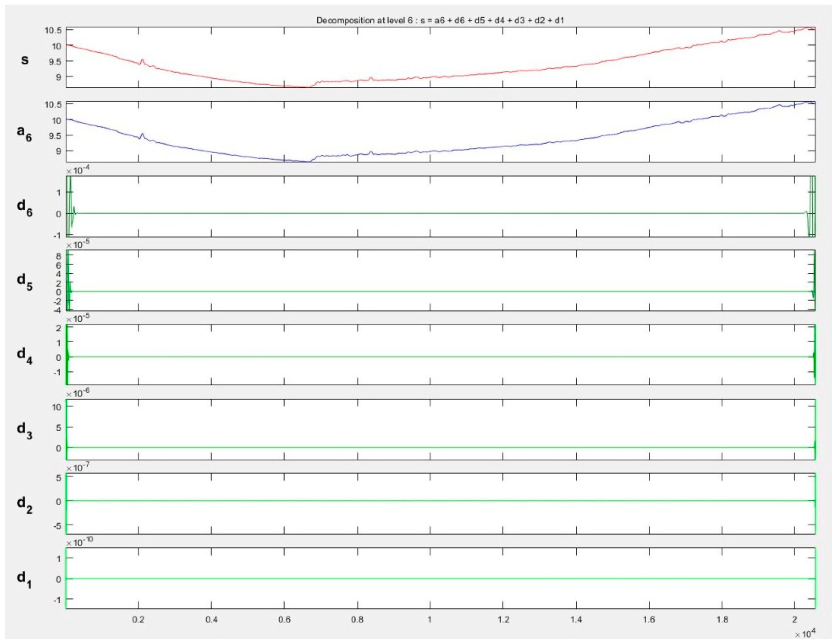838x644 pixels.
Task: Click the x-axis tick label 1.8
Action: point(722,620)
